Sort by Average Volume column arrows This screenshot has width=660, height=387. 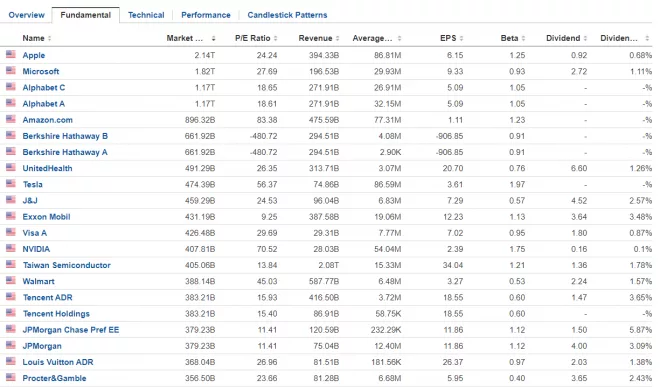click(x=399, y=38)
